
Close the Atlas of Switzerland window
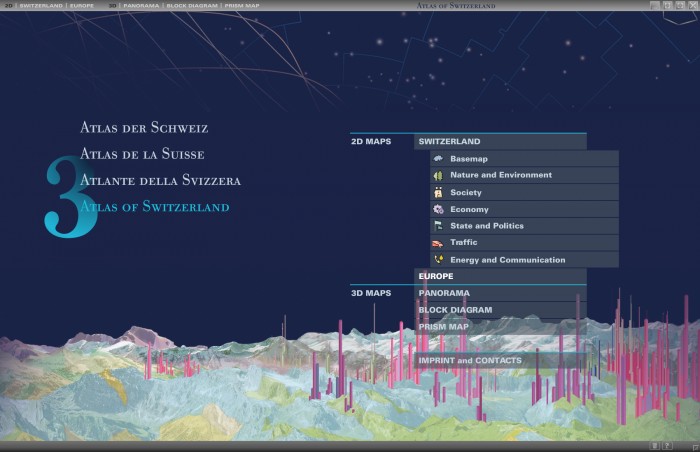pyautogui.click(x=692, y=5)
